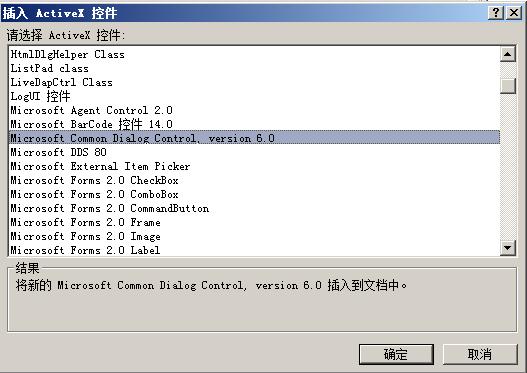Viewport: 527px width, 373px height.
Task: Click the list scroll up arrow
Action: click(x=508, y=54)
